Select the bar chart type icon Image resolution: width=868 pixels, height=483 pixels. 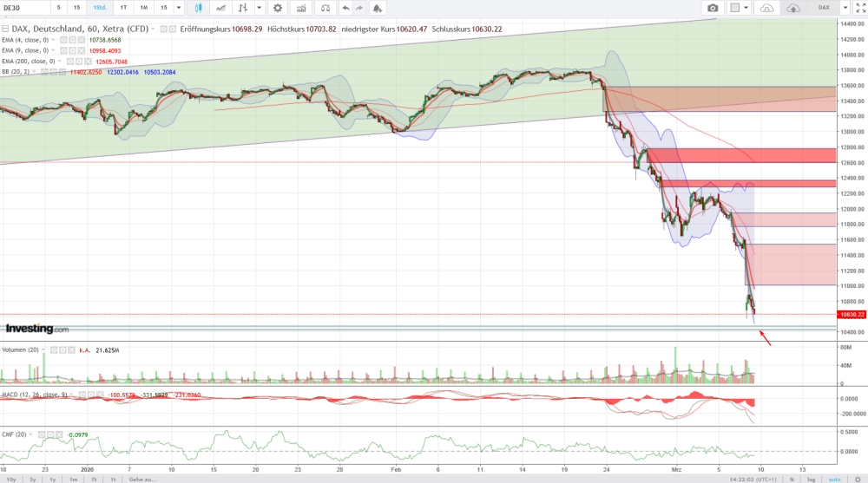pyautogui.click(x=242, y=8)
